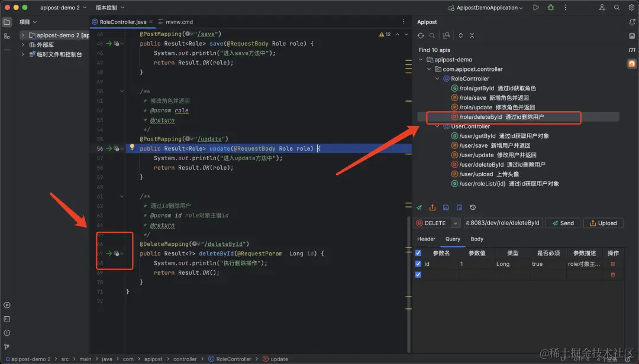Screen dimensions: 639x364
Task: Click RoleController in the breadcrumb bar
Action: [230, 359]
